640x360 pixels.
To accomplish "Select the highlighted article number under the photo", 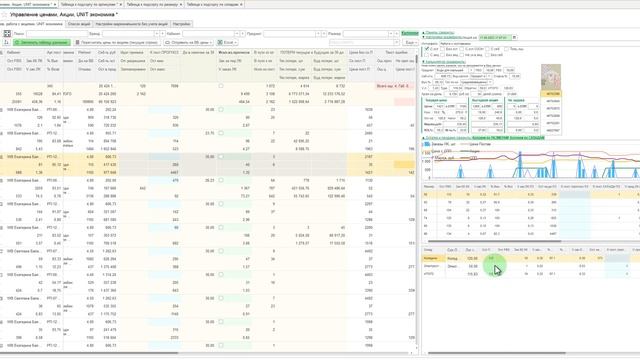I will click(551, 94).
